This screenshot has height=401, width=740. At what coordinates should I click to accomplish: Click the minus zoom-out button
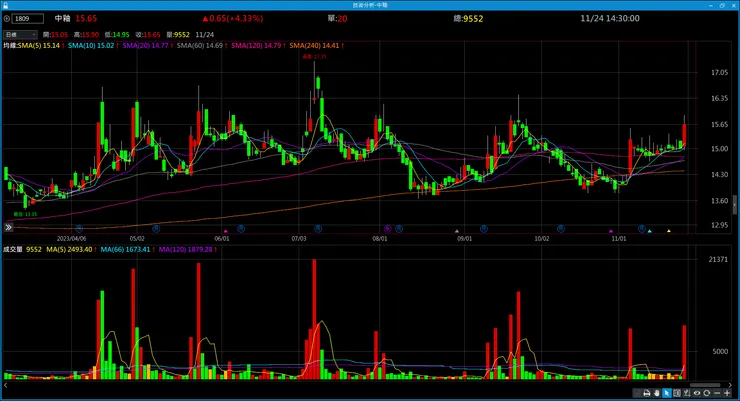coord(717,393)
